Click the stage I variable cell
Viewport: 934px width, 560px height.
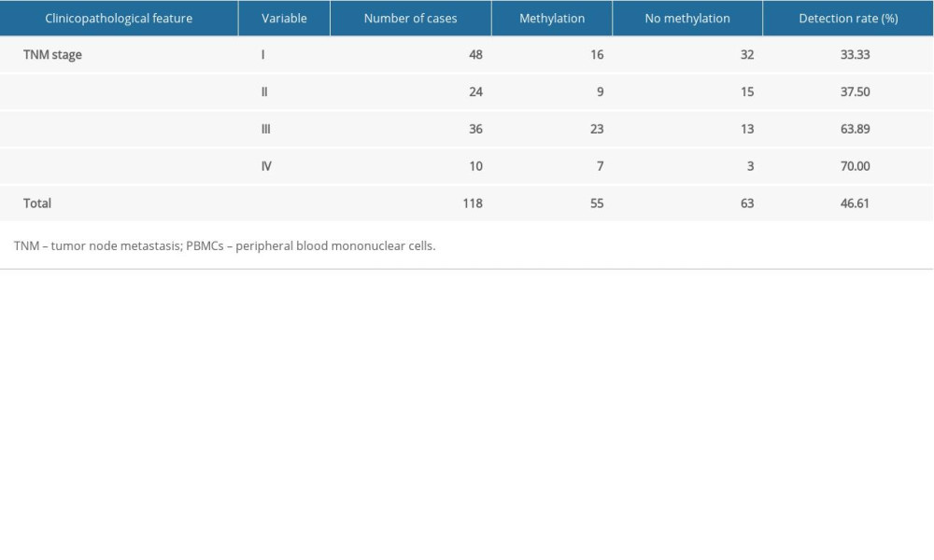click(x=262, y=55)
